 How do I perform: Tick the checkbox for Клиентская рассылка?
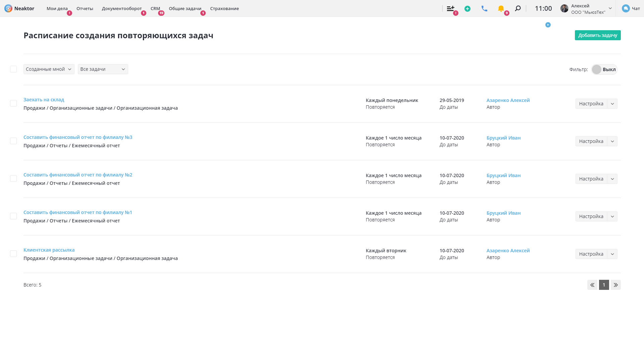point(13,254)
